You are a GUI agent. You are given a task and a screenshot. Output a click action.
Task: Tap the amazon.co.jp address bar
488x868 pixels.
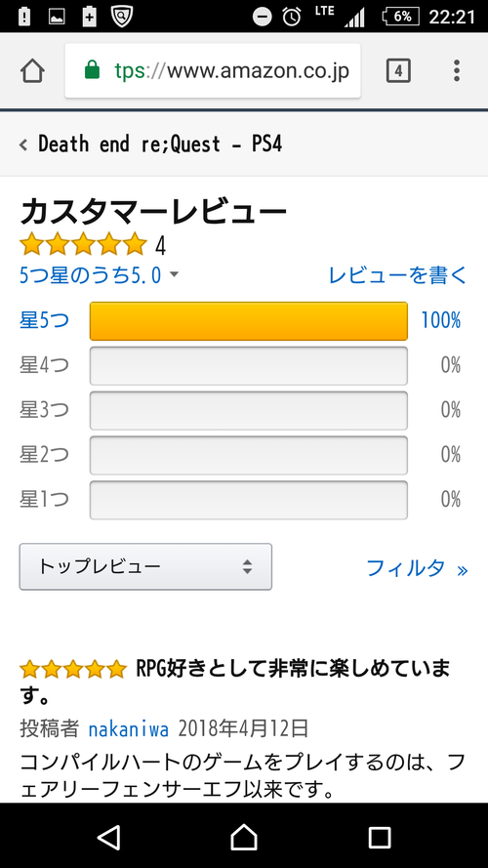pos(213,71)
